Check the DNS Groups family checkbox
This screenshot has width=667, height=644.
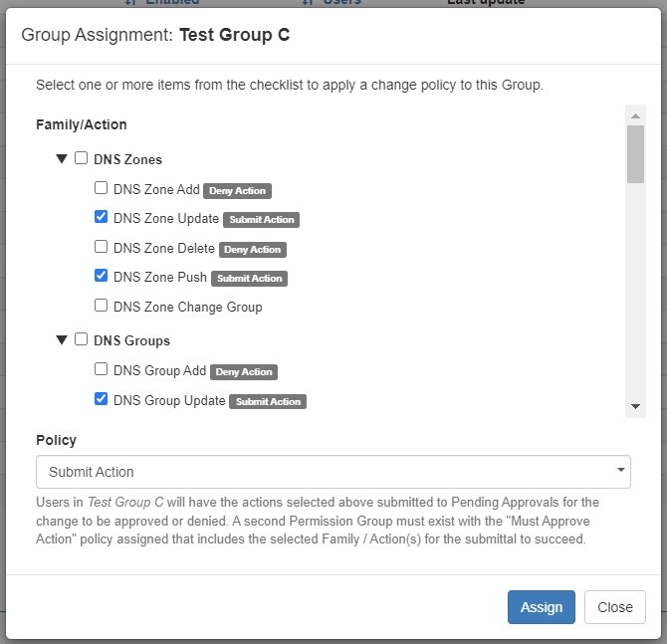click(82, 339)
